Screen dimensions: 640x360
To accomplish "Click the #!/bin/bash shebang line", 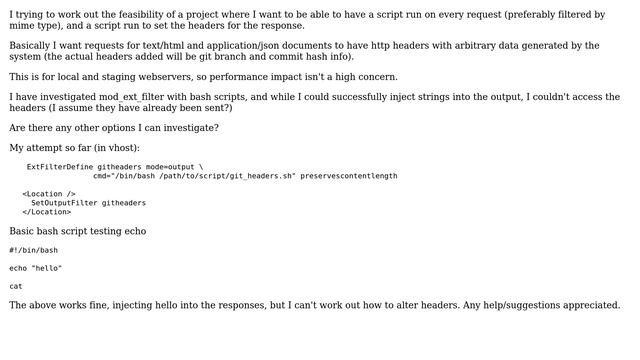I will [33, 250].
